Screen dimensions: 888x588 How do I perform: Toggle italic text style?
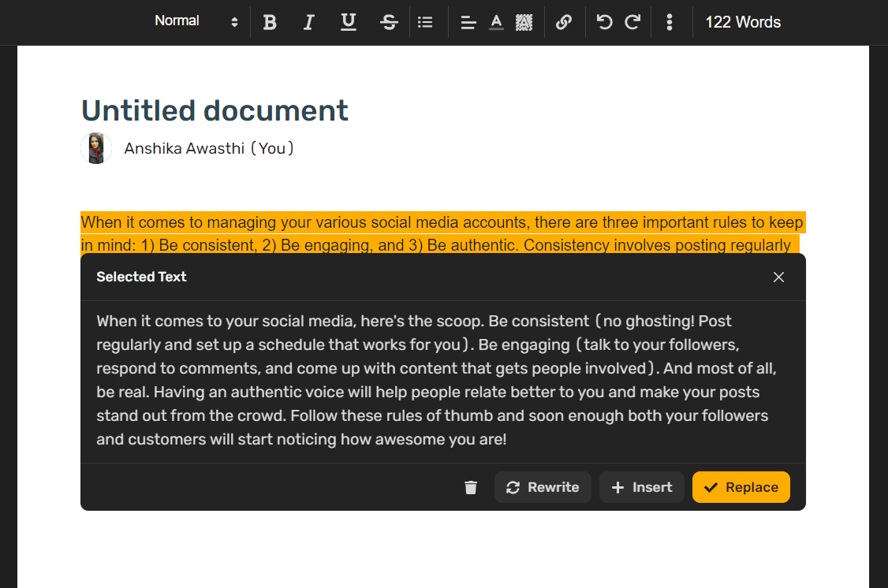(309, 22)
